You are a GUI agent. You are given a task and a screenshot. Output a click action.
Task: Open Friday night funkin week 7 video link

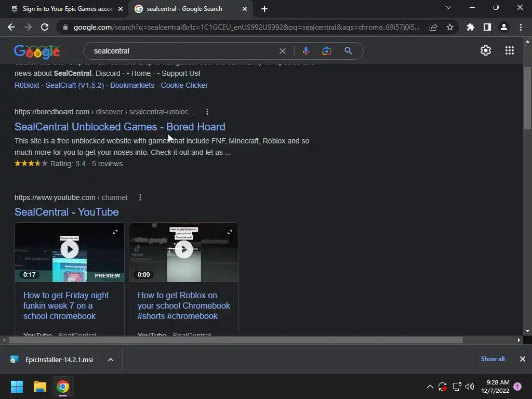click(x=66, y=305)
